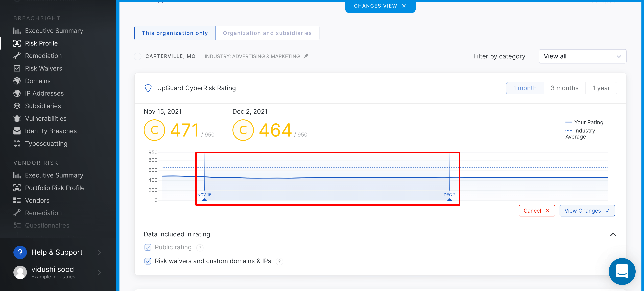Click the View Changes button
This screenshot has height=291, width=644.
pos(587,211)
